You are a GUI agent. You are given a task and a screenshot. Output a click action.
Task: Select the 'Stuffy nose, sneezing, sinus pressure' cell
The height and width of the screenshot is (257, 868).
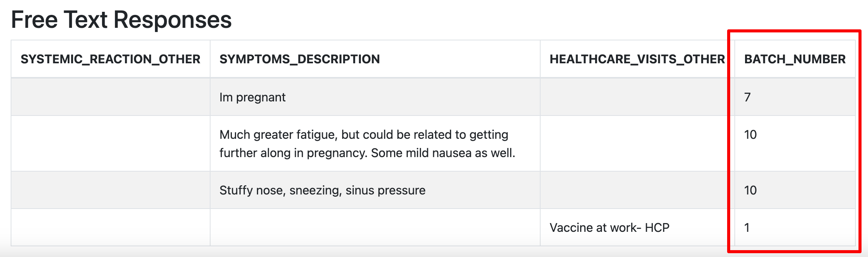point(375,190)
